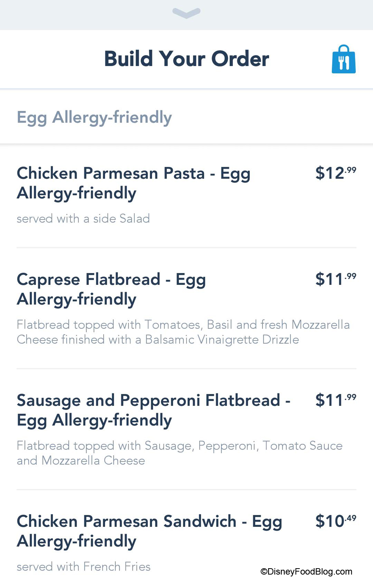Click the divider line below the pasta item
373x588 pixels.
click(x=186, y=248)
